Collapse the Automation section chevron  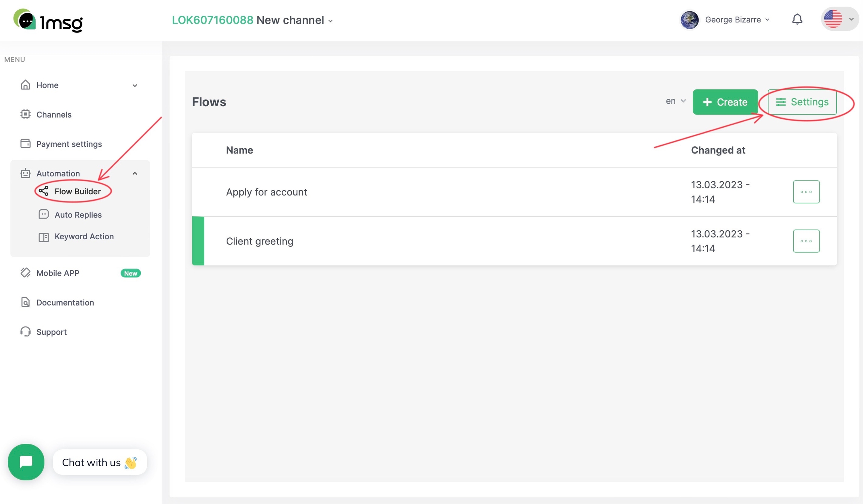[x=135, y=173]
